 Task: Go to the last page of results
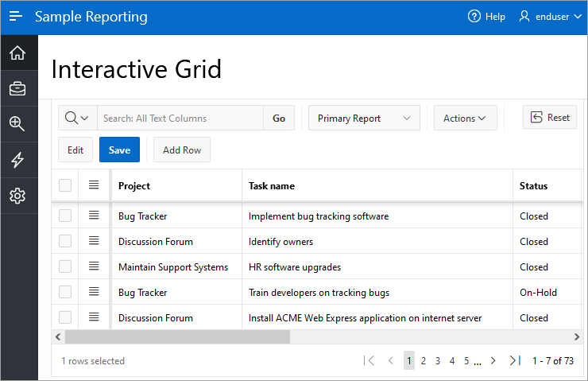tap(515, 360)
